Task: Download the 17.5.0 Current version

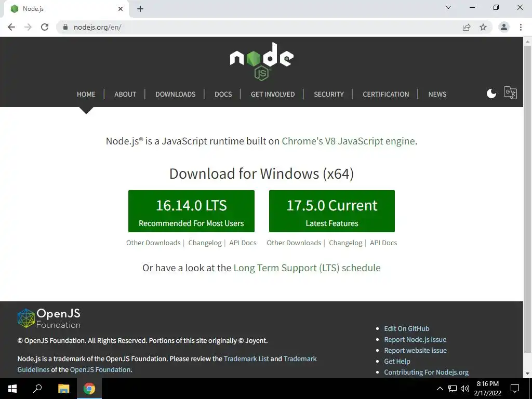Action: coord(332,211)
